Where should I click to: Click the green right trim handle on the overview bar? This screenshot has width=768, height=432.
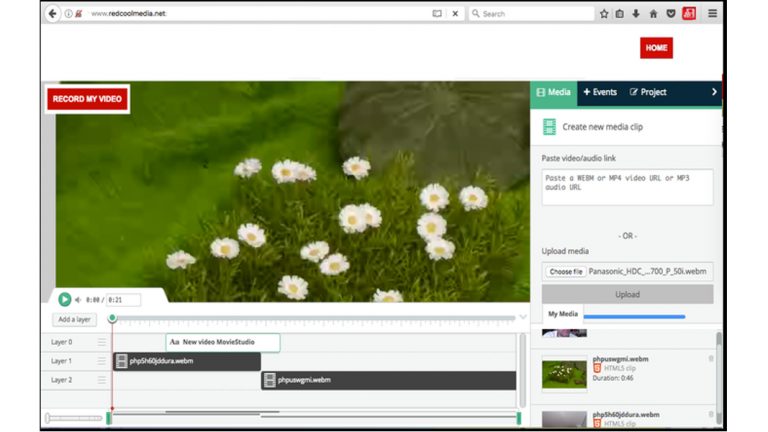[x=519, y=418]
